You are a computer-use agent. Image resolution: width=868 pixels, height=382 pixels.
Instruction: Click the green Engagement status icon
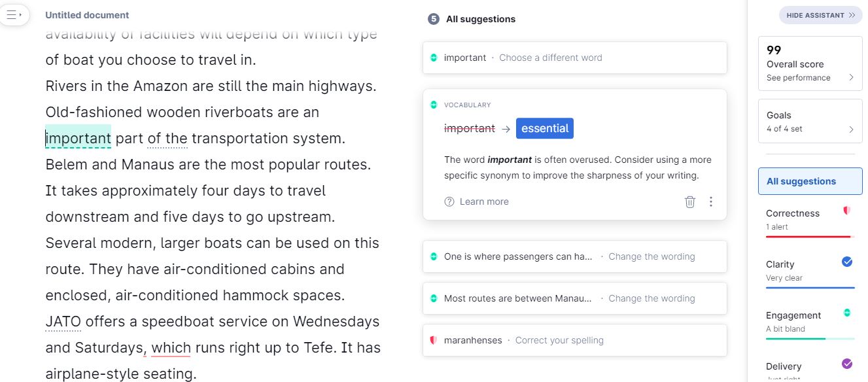[847, 313]
